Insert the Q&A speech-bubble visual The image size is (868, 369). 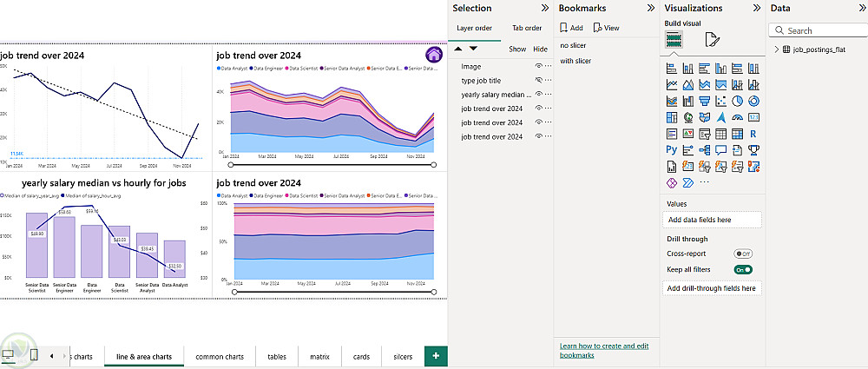coord(720,150)
